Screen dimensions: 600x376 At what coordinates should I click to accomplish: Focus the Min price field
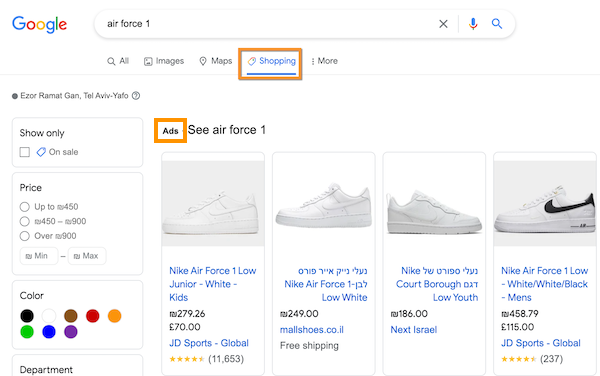[39, 256]
